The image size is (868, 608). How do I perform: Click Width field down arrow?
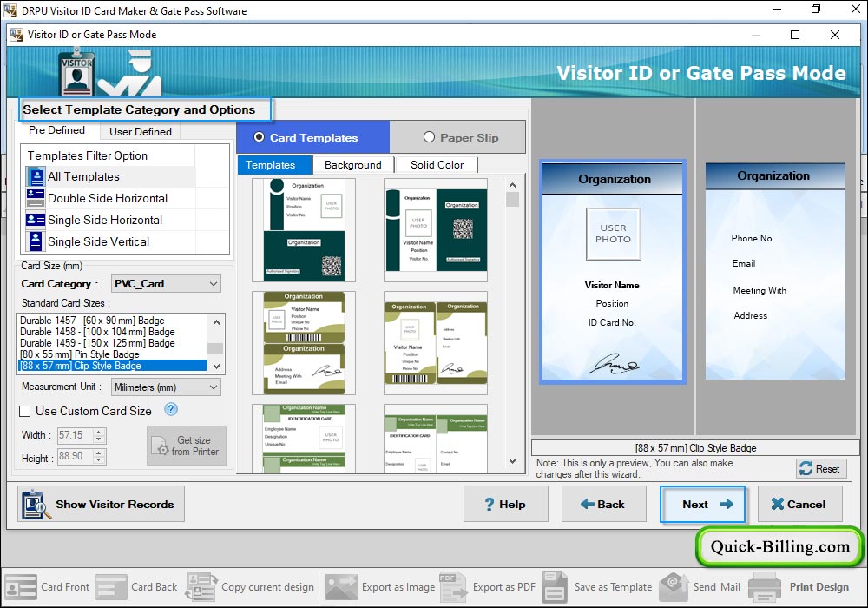[99, 439]
